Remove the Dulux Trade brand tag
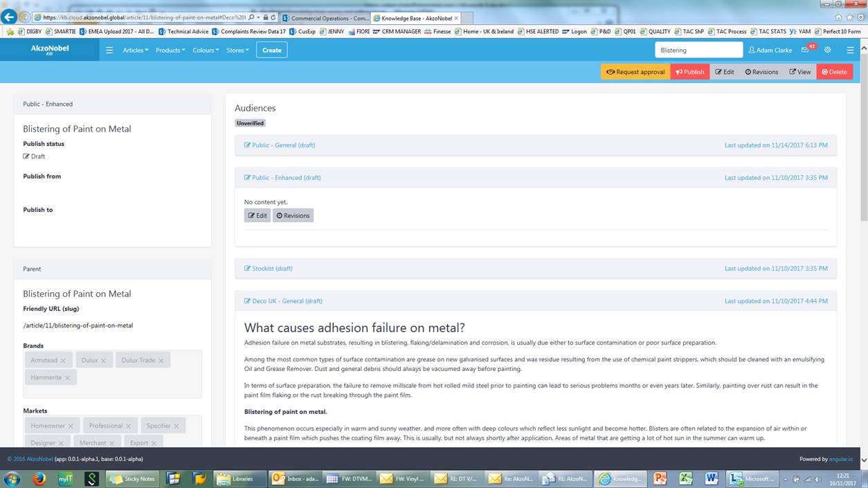The image size is (868, 488). coord(161,361)
